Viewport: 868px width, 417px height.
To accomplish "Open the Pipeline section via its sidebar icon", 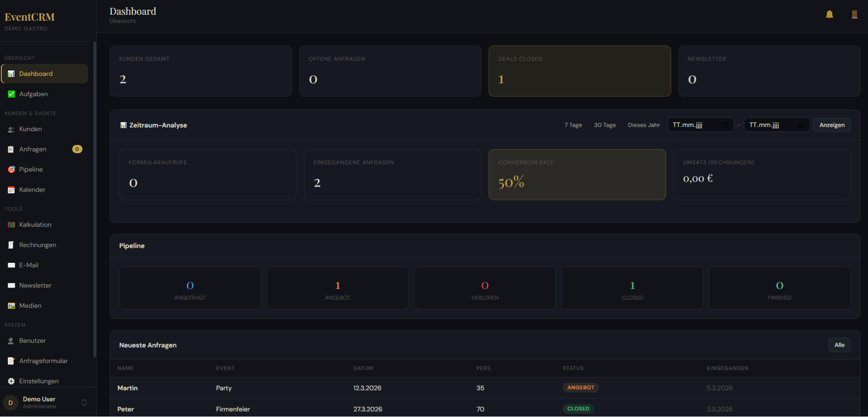I will click(x=12, y=169).
